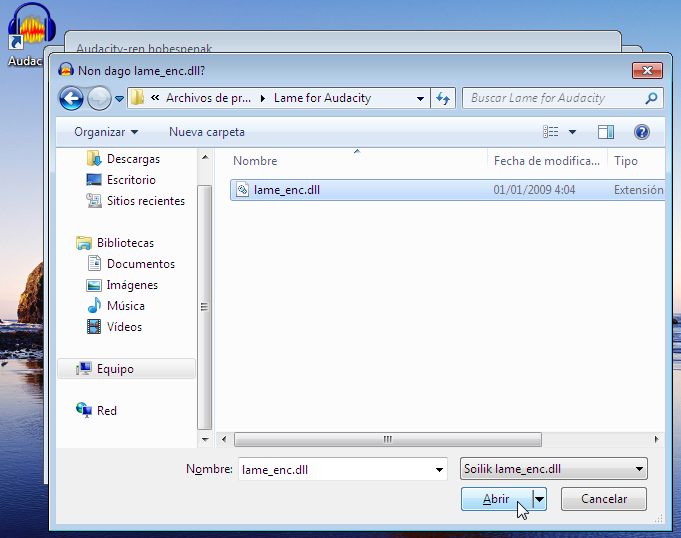
Task: Click the Red network icon
Action: pyautogui.click(x=84, y=410)
